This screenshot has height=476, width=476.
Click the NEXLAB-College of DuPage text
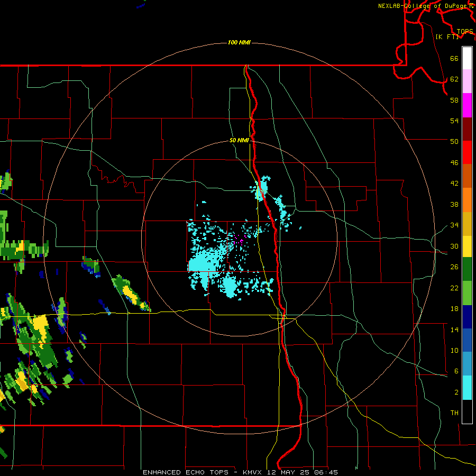pyautogui.click(x=422, y=6)
